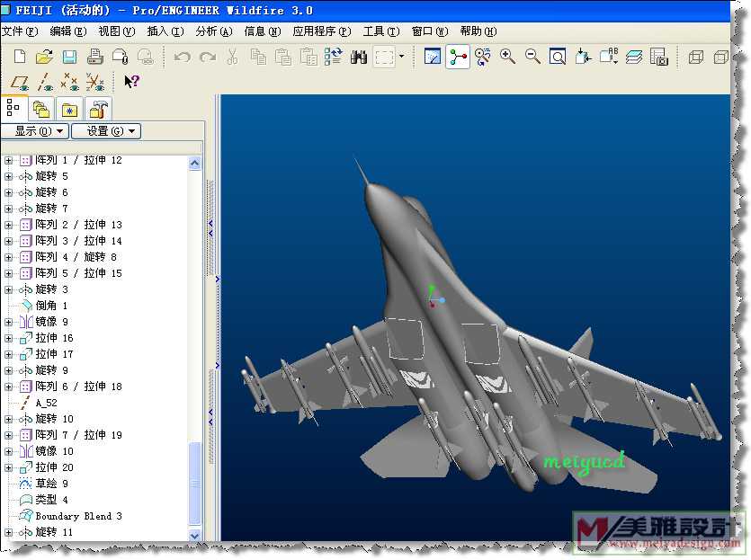Open the Reorient view icon
The image size is (751, 560).
coord(583,57)
